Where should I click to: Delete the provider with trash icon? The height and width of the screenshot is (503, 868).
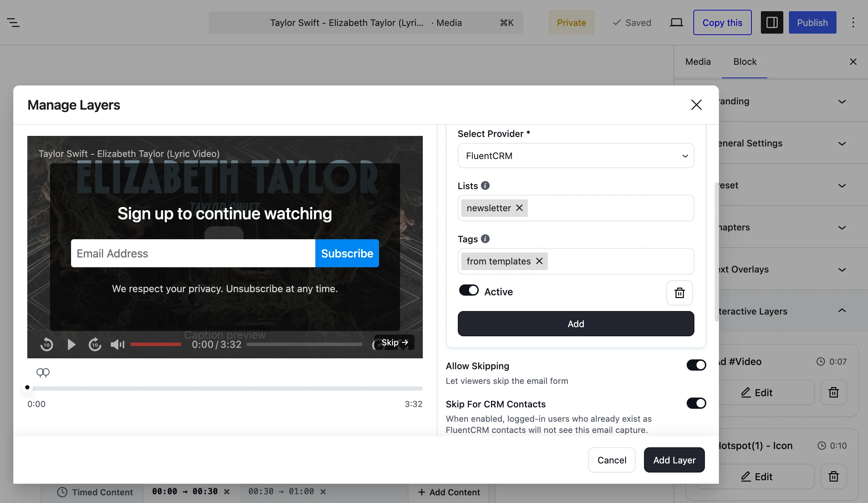(x=679, y=292)
